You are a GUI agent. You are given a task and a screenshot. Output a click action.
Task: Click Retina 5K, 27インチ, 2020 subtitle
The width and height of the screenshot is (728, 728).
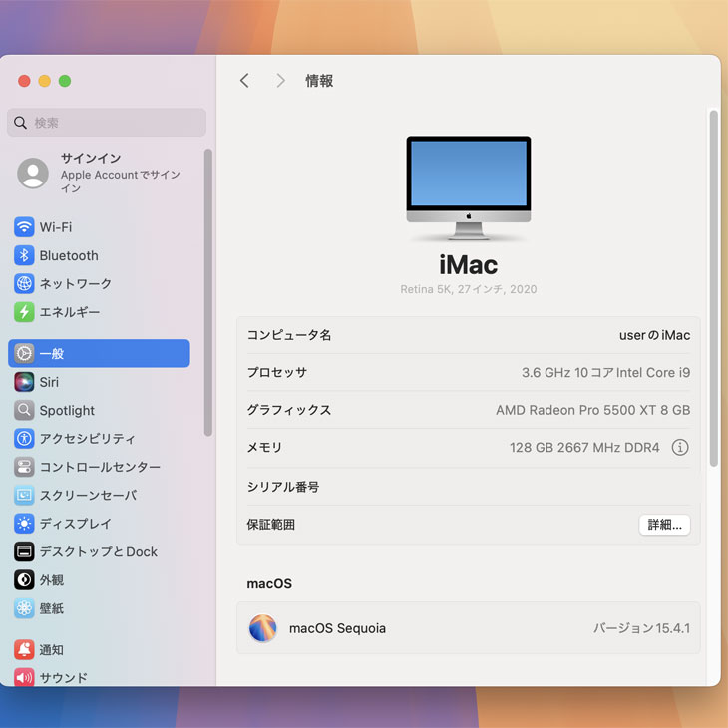[x=469, y=289]
